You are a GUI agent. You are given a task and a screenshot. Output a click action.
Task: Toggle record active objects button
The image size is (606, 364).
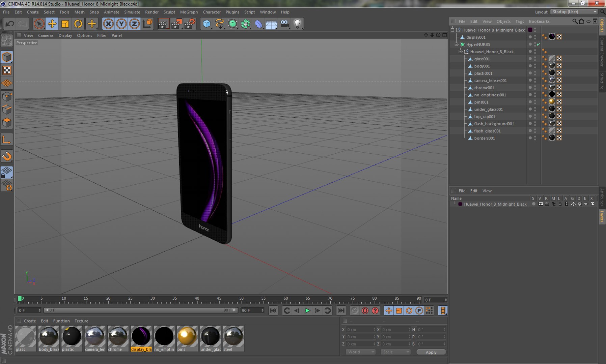pos(355,311)
